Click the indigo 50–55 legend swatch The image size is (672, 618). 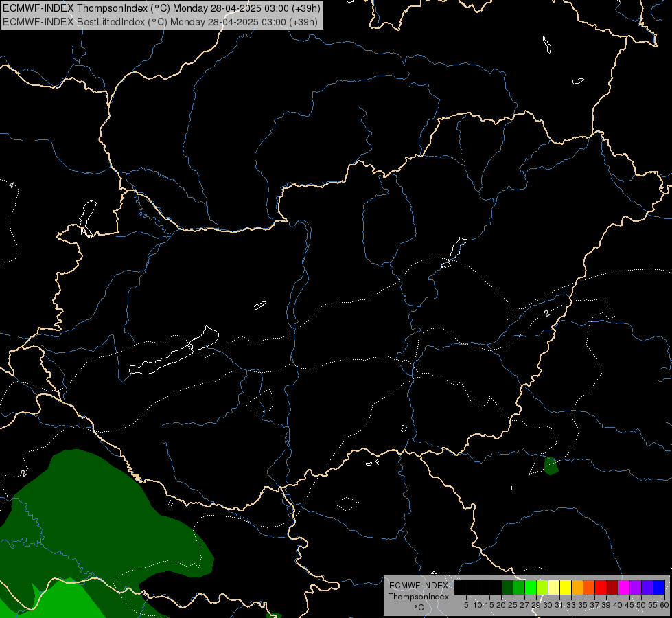click(647, 587)
